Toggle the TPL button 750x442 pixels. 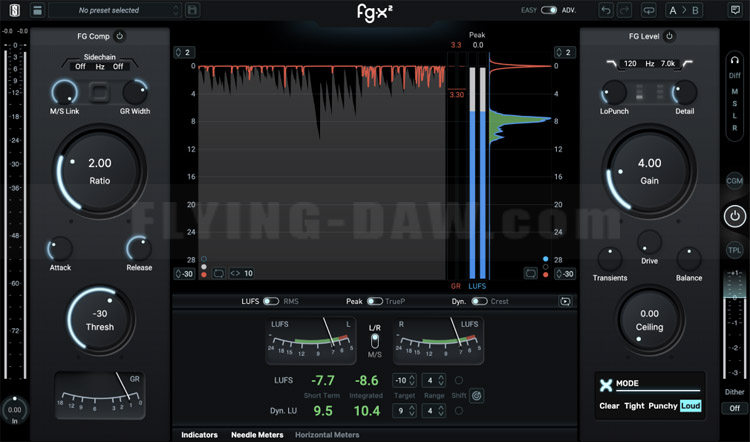point(734,250)
